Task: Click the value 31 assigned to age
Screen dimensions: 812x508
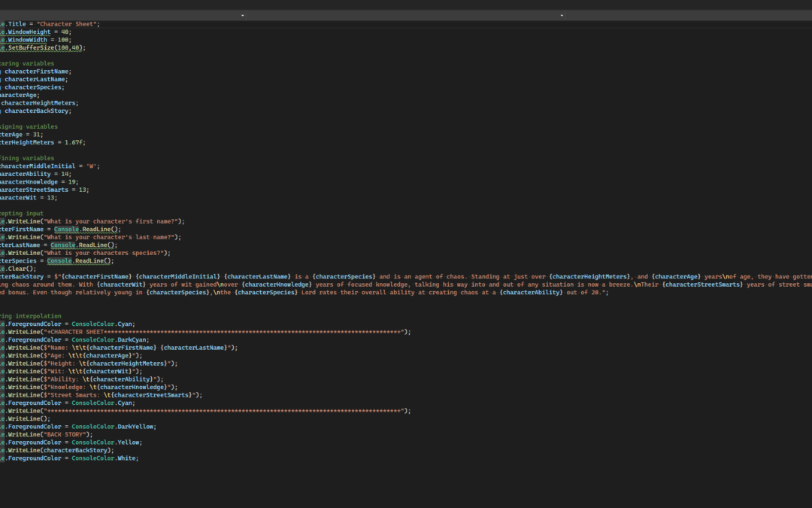Action: [x=36, y=134]
